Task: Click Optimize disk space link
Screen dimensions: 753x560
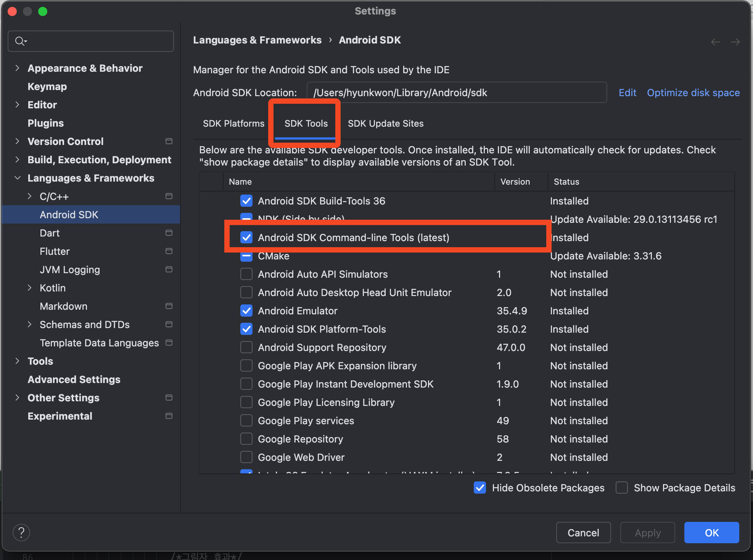Action: [693, 93]
